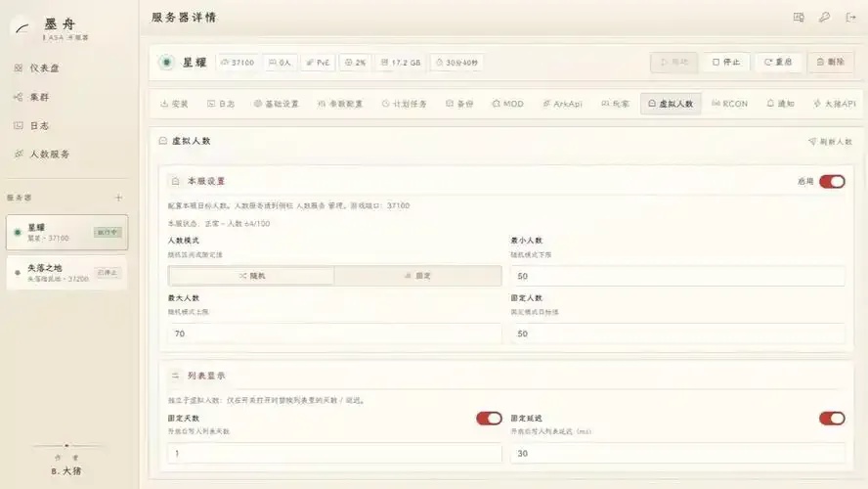
Task: Switch to the 备份 tab
Action: [x=459, y=104]
